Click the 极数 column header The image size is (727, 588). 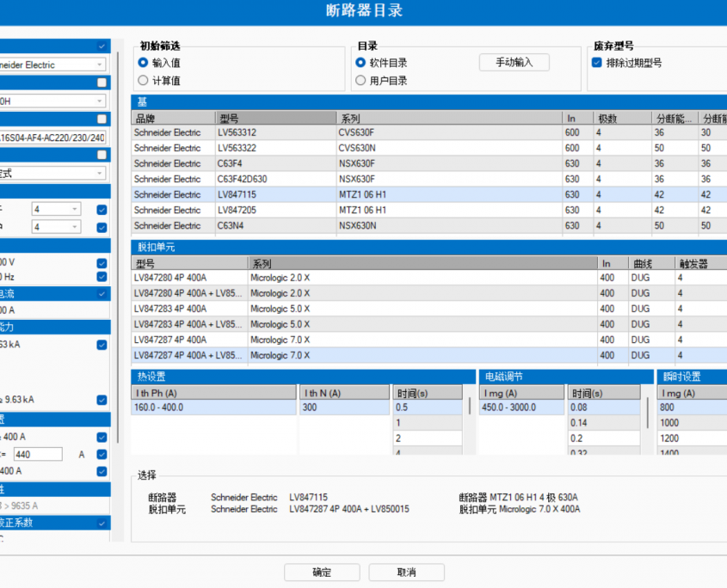[x=623, y=118]
